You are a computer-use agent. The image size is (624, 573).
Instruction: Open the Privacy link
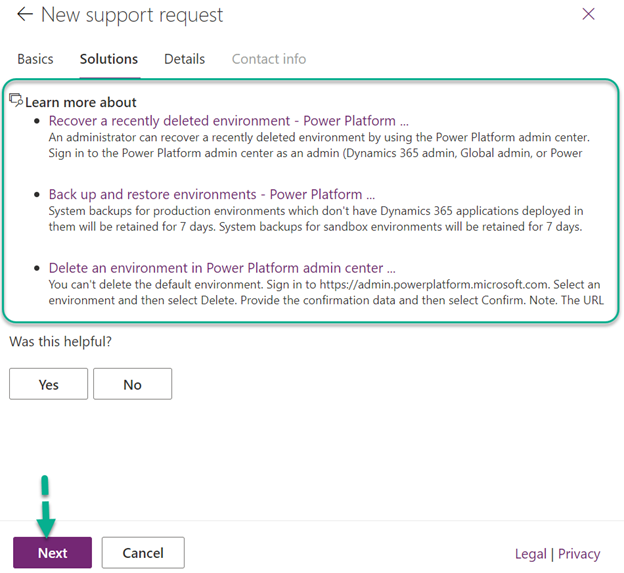pos(579,554)
